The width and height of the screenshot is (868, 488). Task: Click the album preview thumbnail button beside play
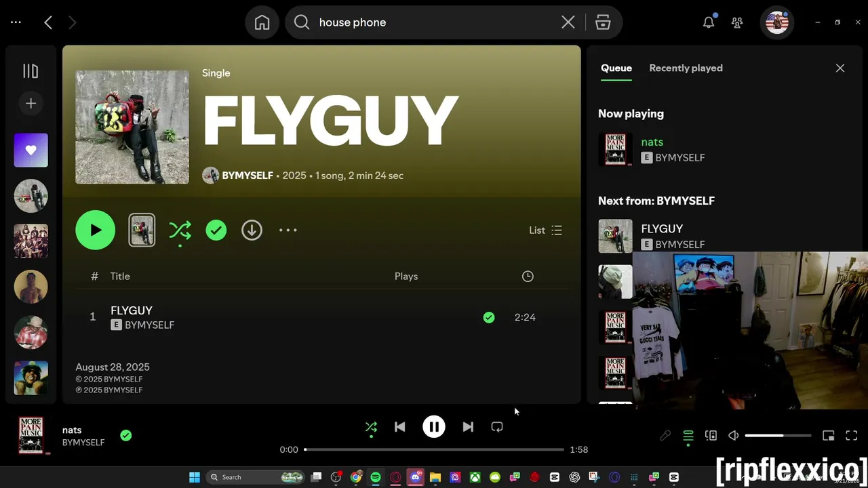click(142, 230)
